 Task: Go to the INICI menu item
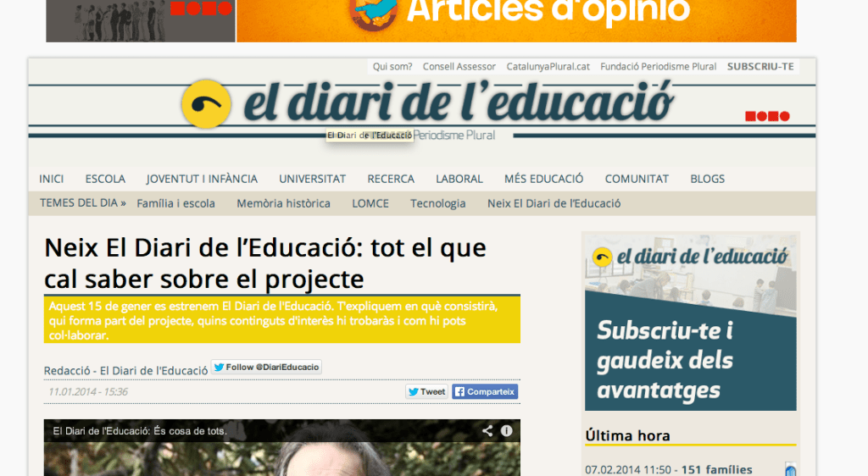click(52, 179)
